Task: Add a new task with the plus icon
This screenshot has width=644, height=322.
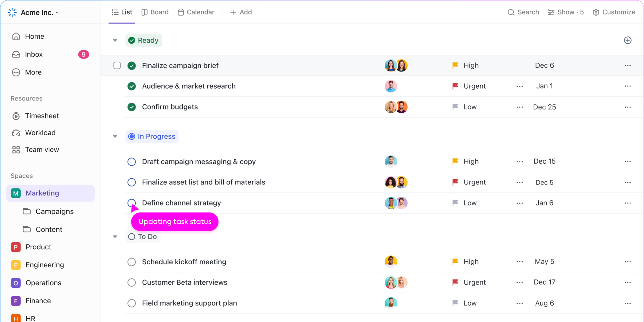Action: click(x=628, y=40)
